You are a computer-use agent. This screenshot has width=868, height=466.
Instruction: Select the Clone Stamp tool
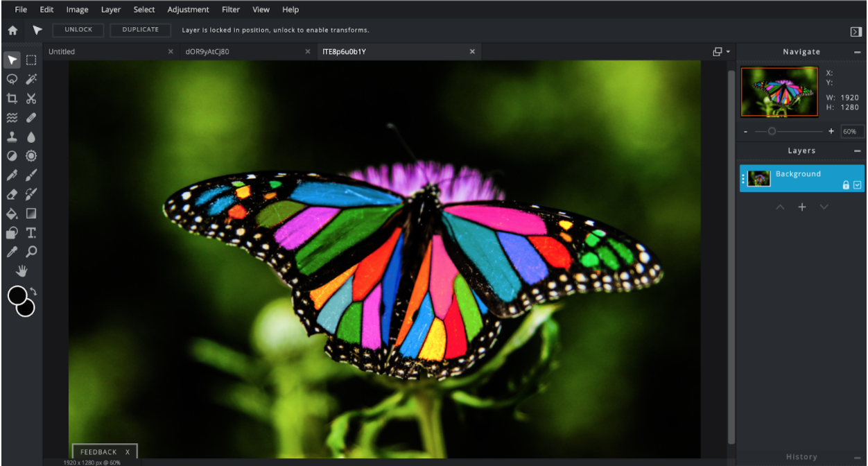[x=12, y=137]
